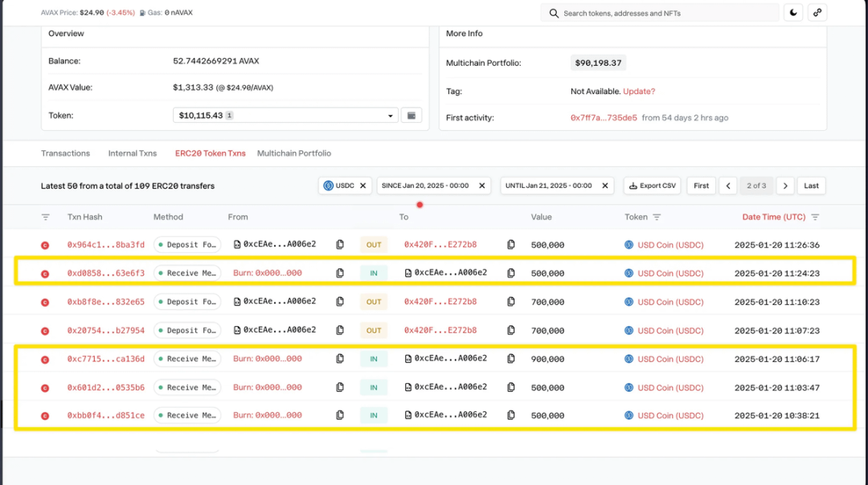Screen dimensions: 868x485
Task: Remove the USDC token filter
Action: 362,185
